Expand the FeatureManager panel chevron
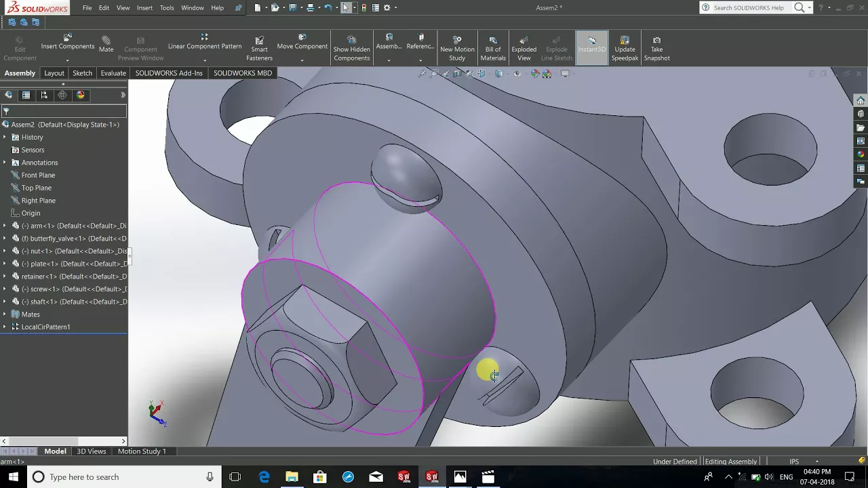The width and height of the screenshot is (868, 488). [x=123, y=95]
